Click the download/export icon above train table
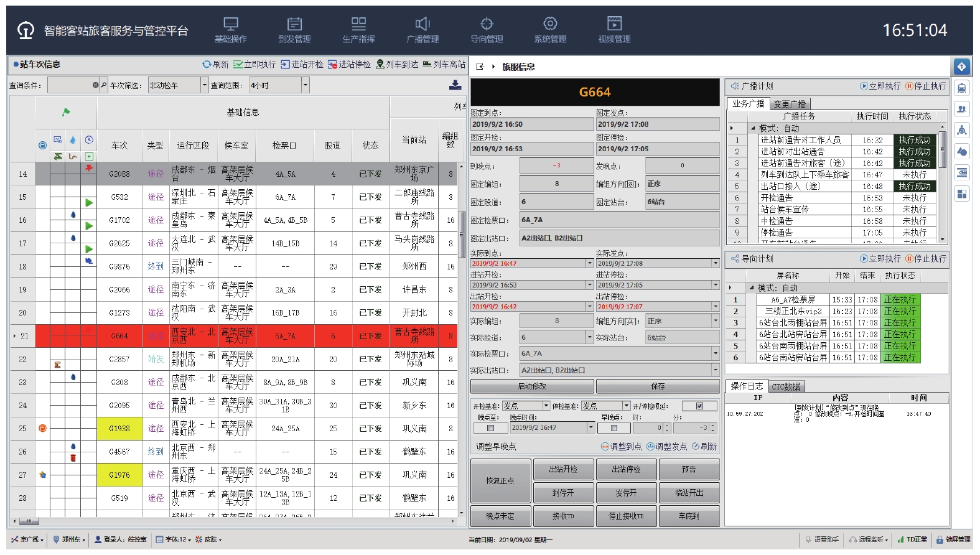 pos(455,85)
